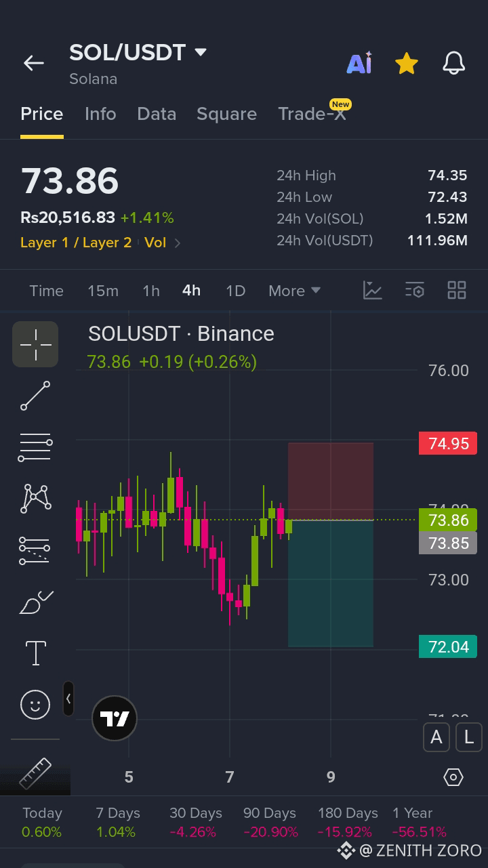Click the 24h Vol(USDT) value 111.96M
This screenshot has width=488, height=868.
point(437,241)
